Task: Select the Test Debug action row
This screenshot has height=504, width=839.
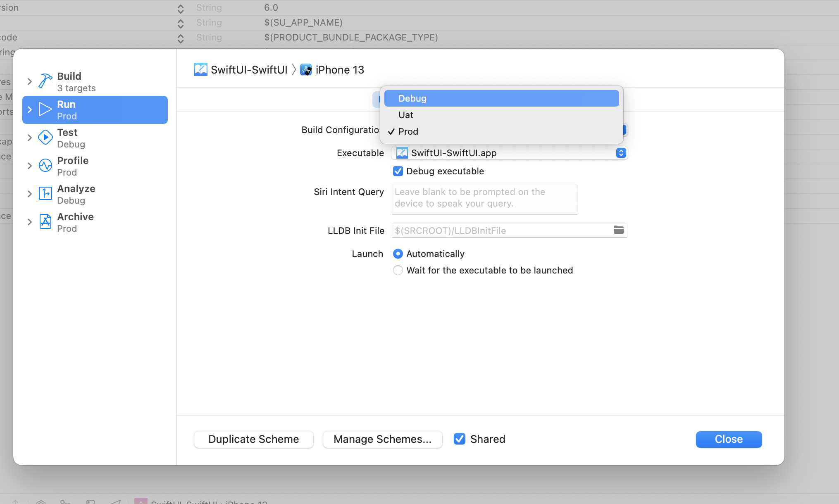Action: tap(95, 138)
